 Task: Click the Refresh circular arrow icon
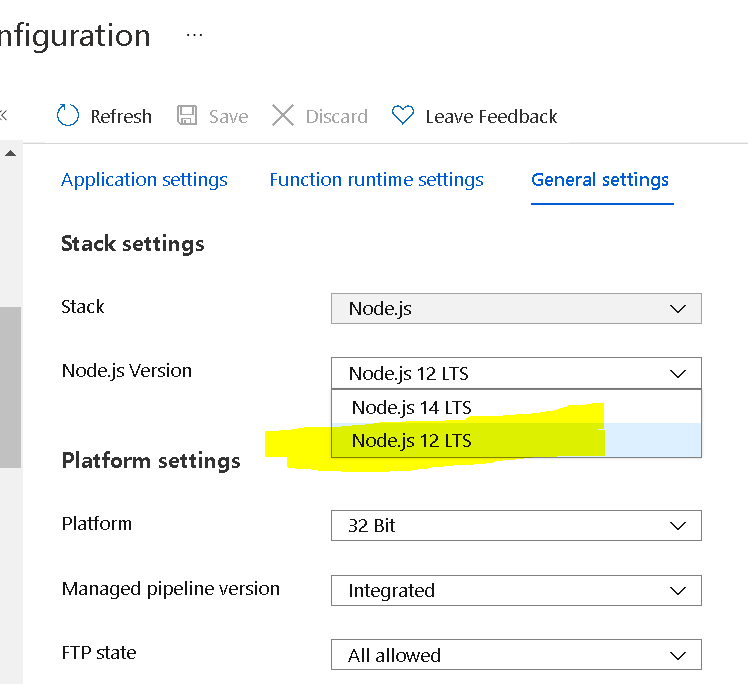(68, 116)
